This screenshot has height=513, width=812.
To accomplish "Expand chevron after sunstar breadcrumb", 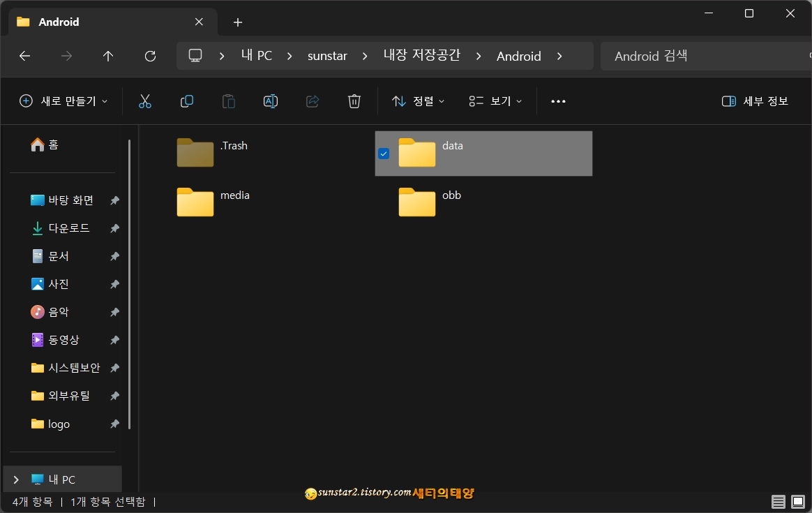I will [365, 56].
